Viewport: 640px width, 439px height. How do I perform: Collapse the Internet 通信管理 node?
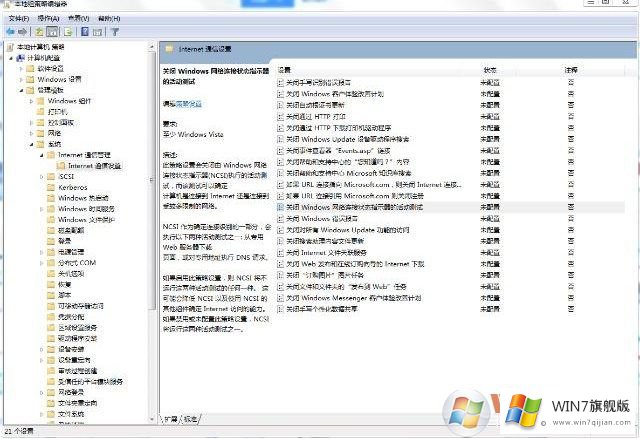[x=42, y=155]
